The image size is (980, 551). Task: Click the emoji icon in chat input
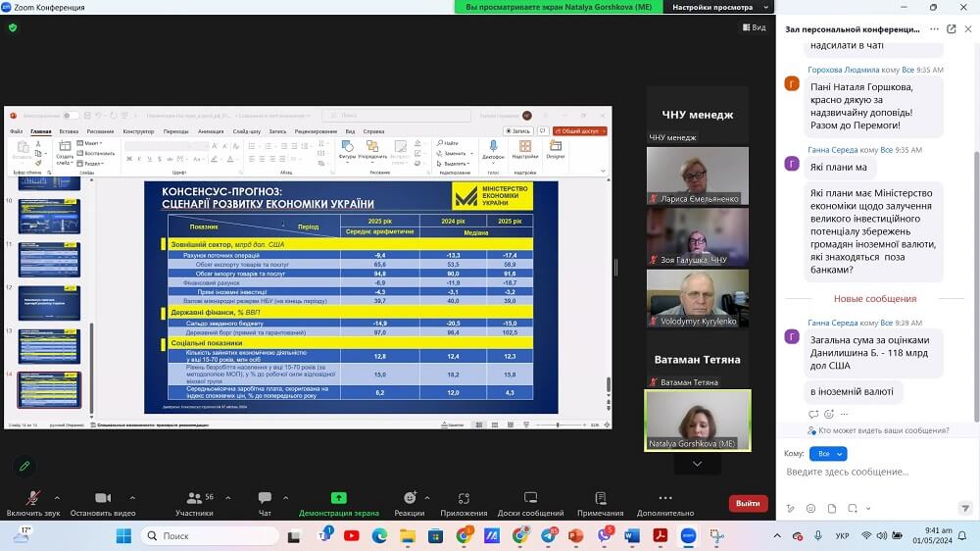click(x=810, y=509)
